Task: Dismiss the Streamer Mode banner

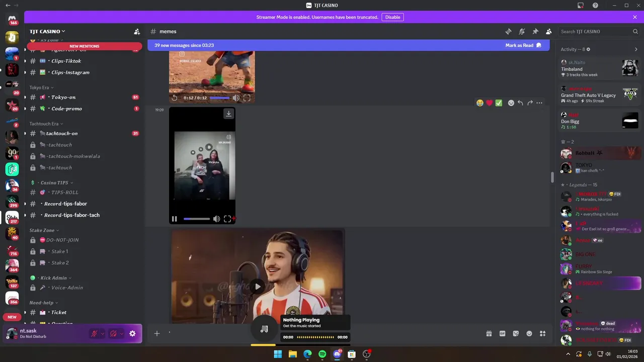Action: 635,17
